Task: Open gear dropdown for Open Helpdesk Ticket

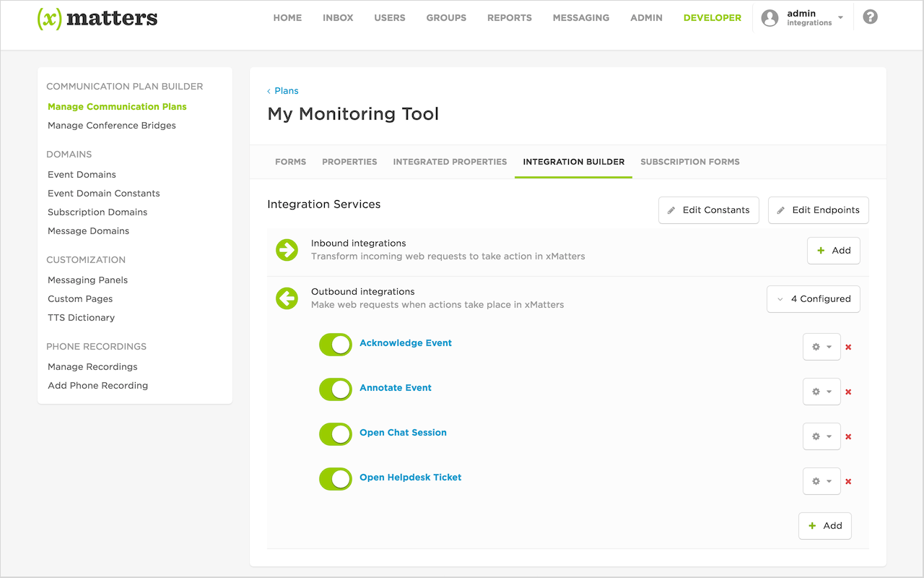Action: [x=821, y=481]
